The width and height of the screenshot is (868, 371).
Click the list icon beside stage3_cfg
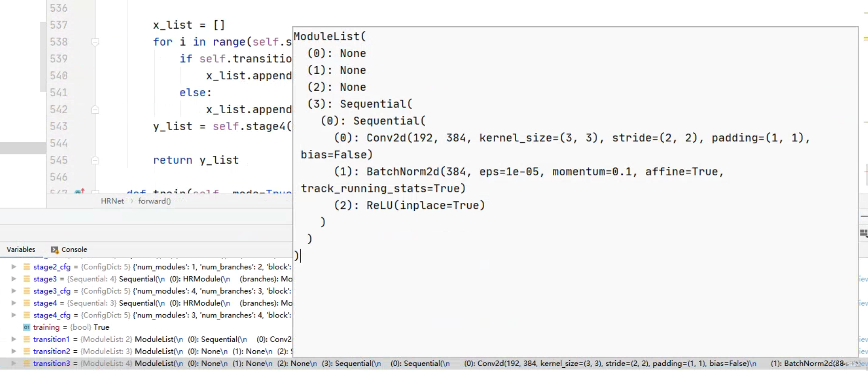click(x=27, y=291)
